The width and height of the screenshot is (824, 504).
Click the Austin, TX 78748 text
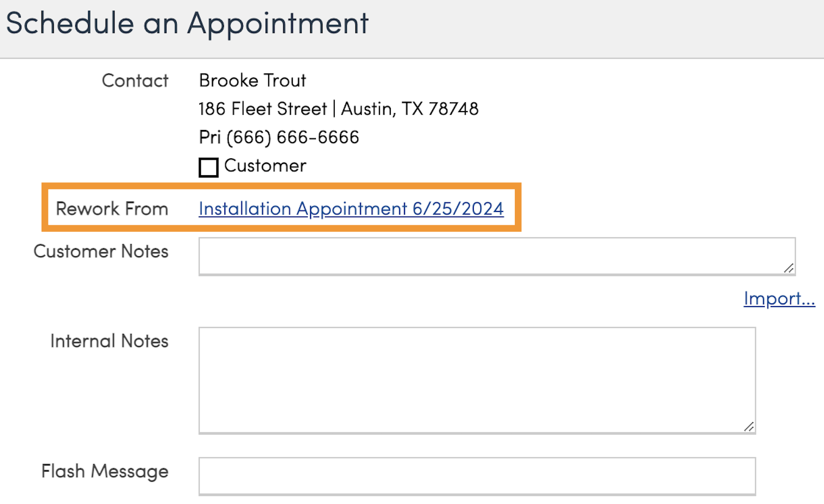click(410, 109)
